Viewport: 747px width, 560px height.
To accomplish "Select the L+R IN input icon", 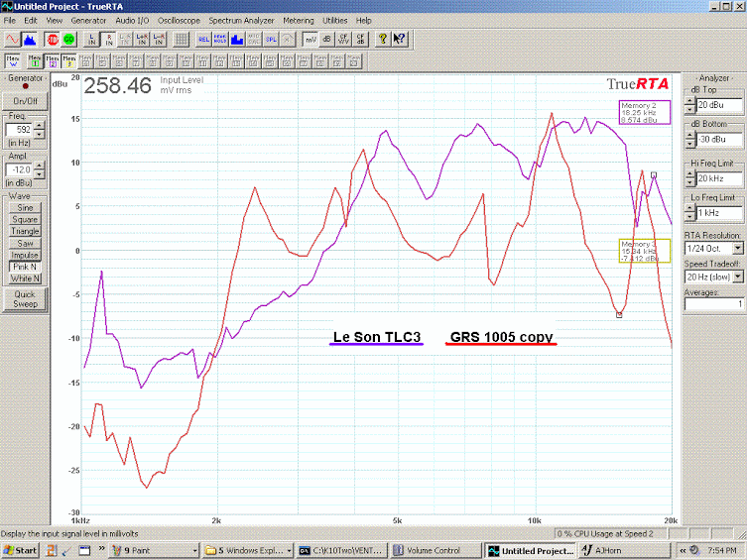I will pos(142,39).
